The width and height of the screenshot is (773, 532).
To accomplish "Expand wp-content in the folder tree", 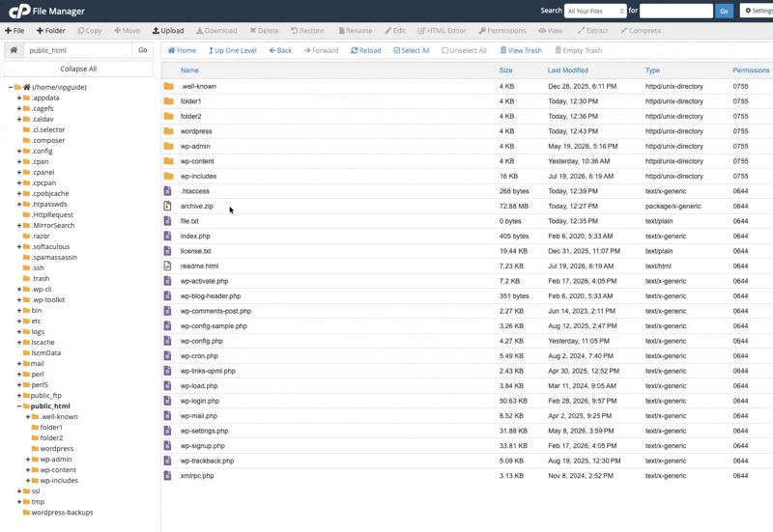I will click(28, 470).
